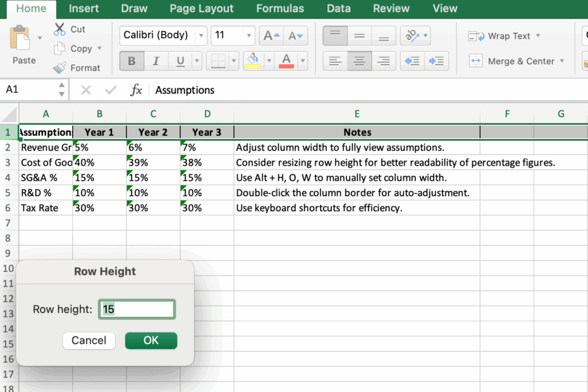Click the formula bar text Assumptions

tap(185, 90)
